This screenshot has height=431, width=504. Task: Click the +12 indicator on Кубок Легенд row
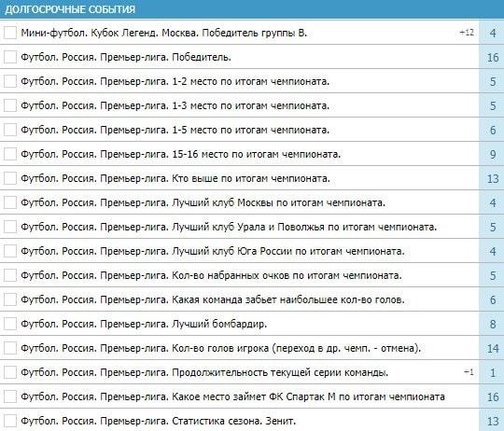click(x=467, y=33)
